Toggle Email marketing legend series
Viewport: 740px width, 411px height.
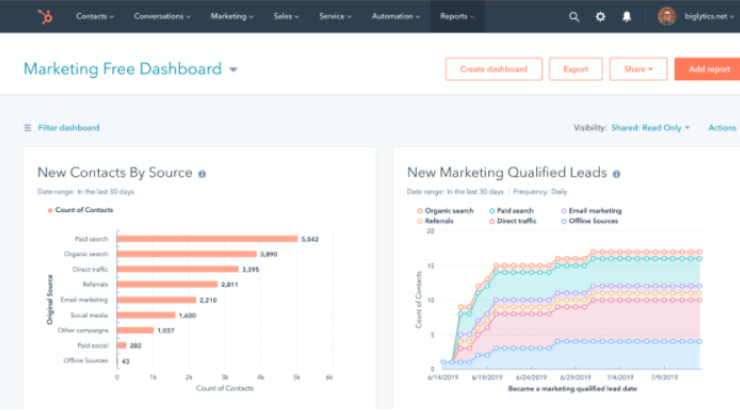pyautogui.click(x=591, y=211)
